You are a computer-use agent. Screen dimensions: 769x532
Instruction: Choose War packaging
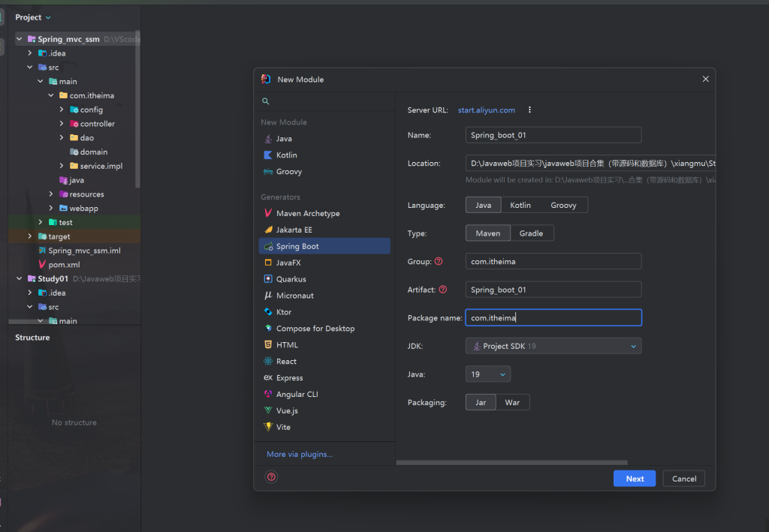(512, 402)
